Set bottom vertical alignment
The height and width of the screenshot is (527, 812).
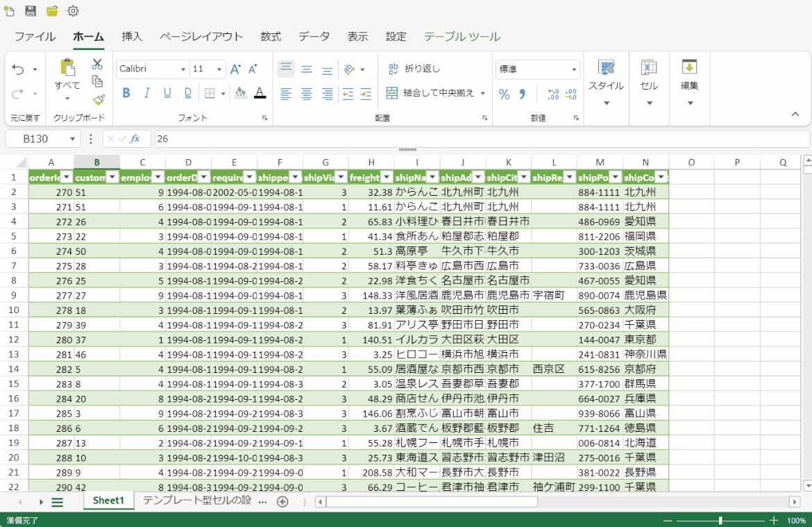328,69
